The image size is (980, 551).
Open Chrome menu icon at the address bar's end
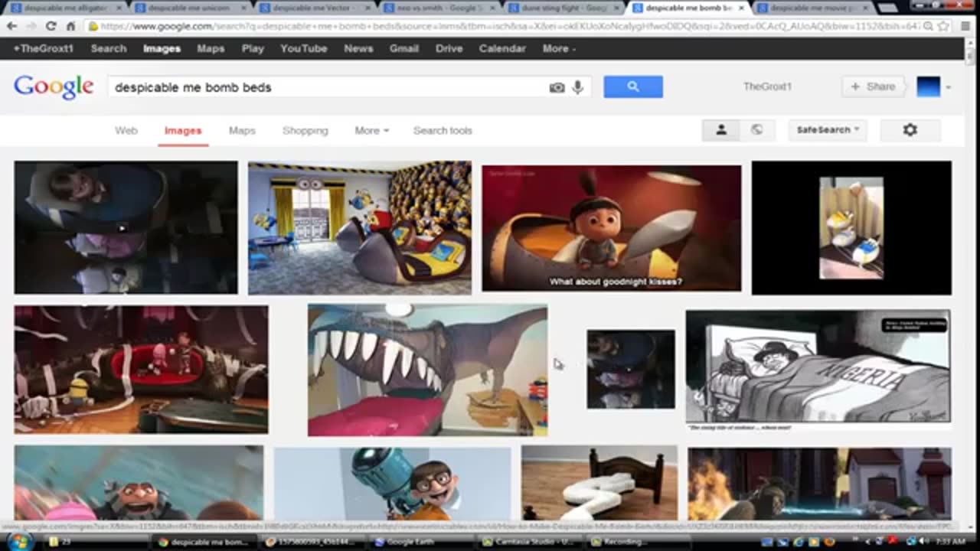pos(964,26)
